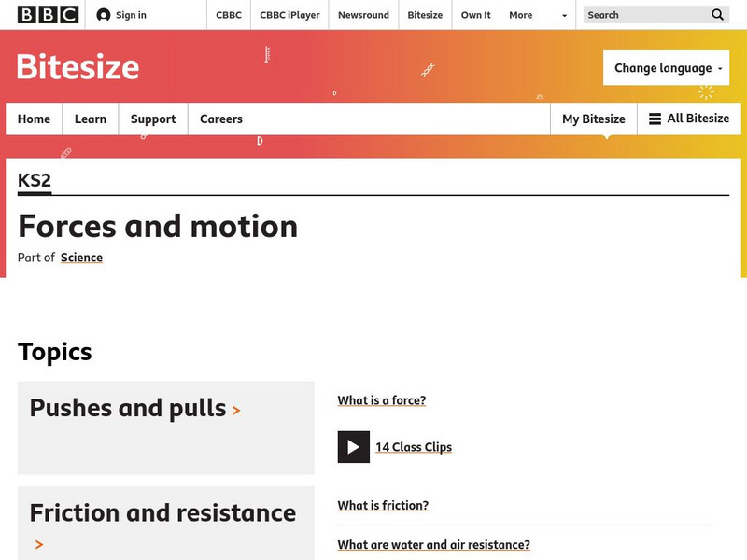Open the What is a force? link

pos(382,400)
